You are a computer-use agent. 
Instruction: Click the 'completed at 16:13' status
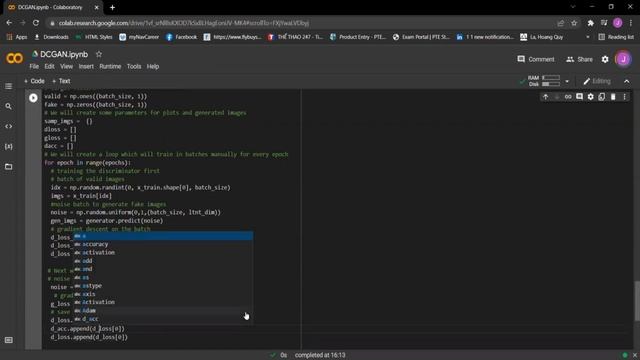pyautogui.click(x=320, y=355)
